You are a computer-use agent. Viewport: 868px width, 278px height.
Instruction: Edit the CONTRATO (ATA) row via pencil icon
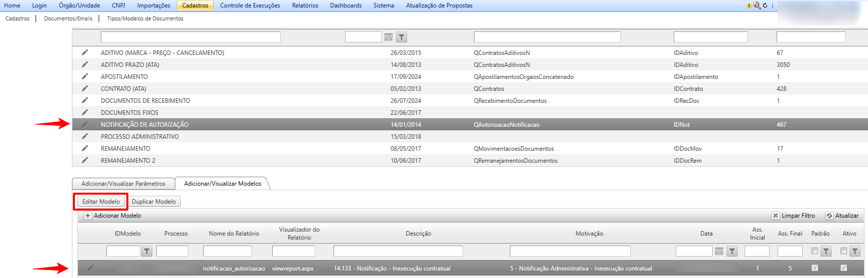point(85,88)
